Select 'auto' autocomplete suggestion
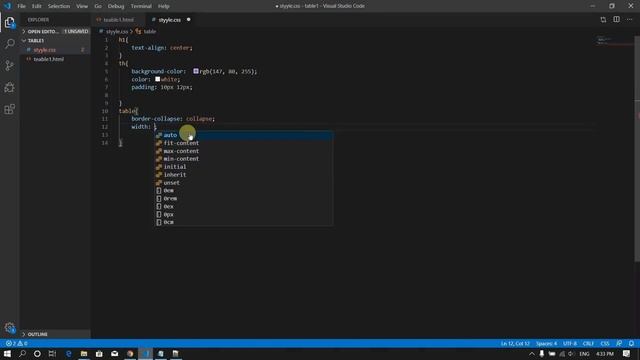This screenshot has width=640, height=360. pos(244,135)
